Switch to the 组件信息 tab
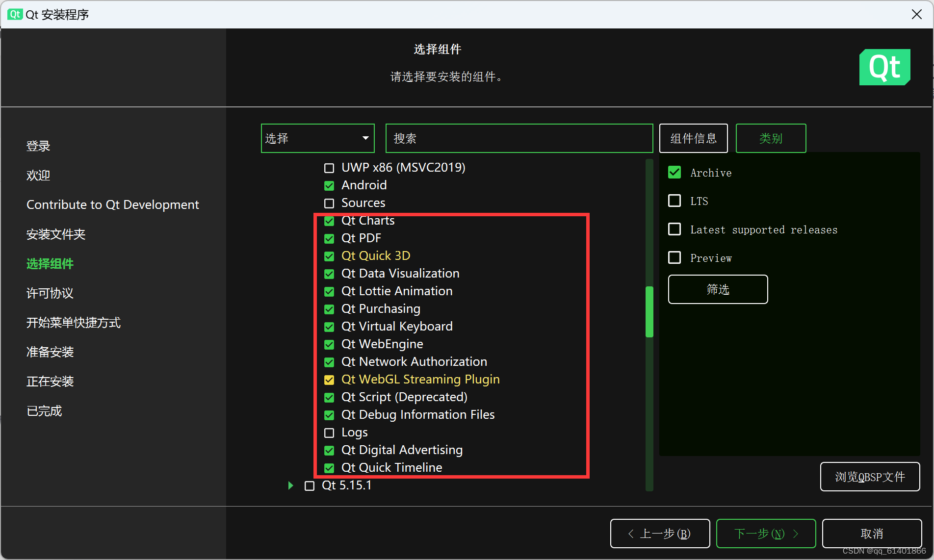 click(693, 138)
